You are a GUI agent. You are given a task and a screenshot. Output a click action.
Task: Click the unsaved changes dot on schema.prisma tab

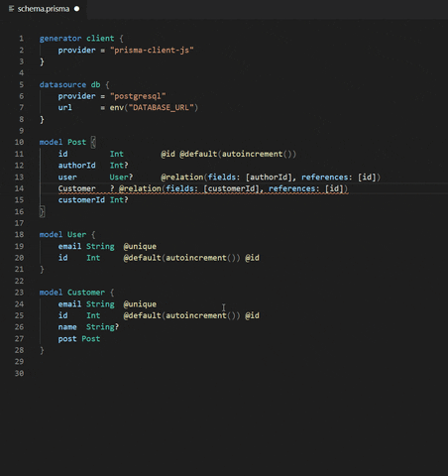pyautogui.click(x=77, y=9)
